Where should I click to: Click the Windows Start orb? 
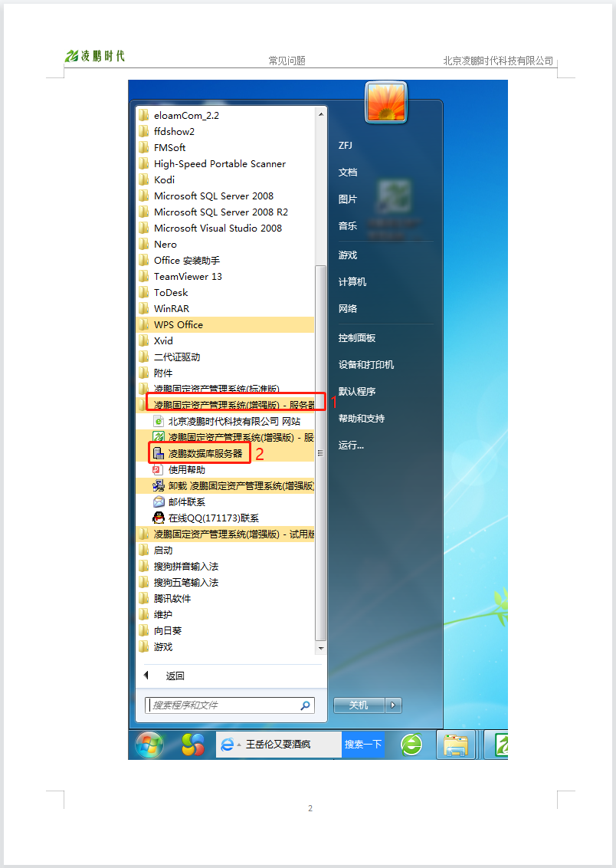pyautogui.click(x=149, y=745)
